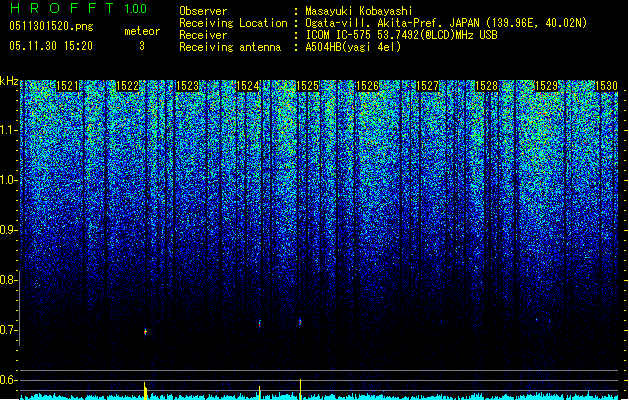Click the 1.1 kHz axis label

[8, 130]
